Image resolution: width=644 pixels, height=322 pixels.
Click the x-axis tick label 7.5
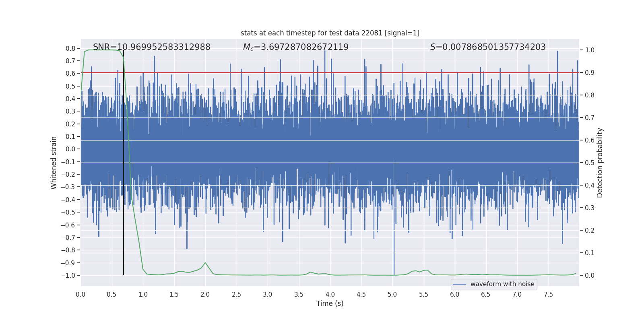(x=548, y=295)
